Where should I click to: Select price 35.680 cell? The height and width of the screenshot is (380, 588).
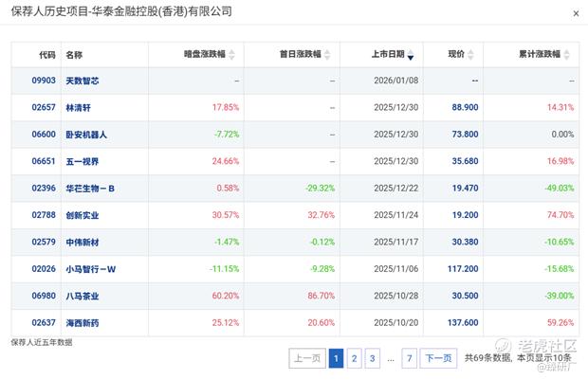coord(465,161)
